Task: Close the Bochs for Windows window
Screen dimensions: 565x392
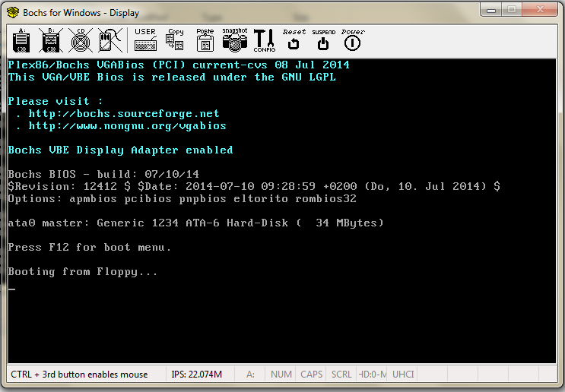Action: tap(540, 10)
